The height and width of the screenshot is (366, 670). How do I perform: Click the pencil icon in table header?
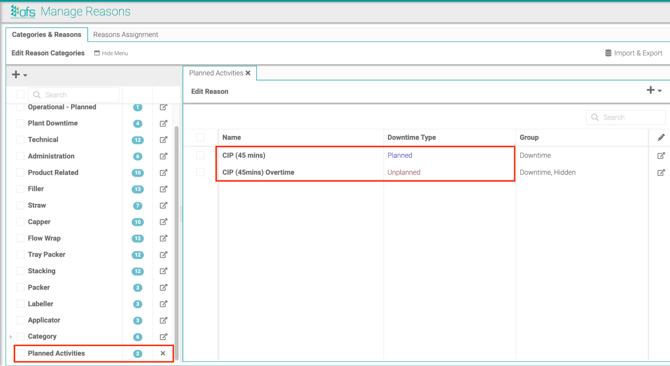[x=661, y=137]
